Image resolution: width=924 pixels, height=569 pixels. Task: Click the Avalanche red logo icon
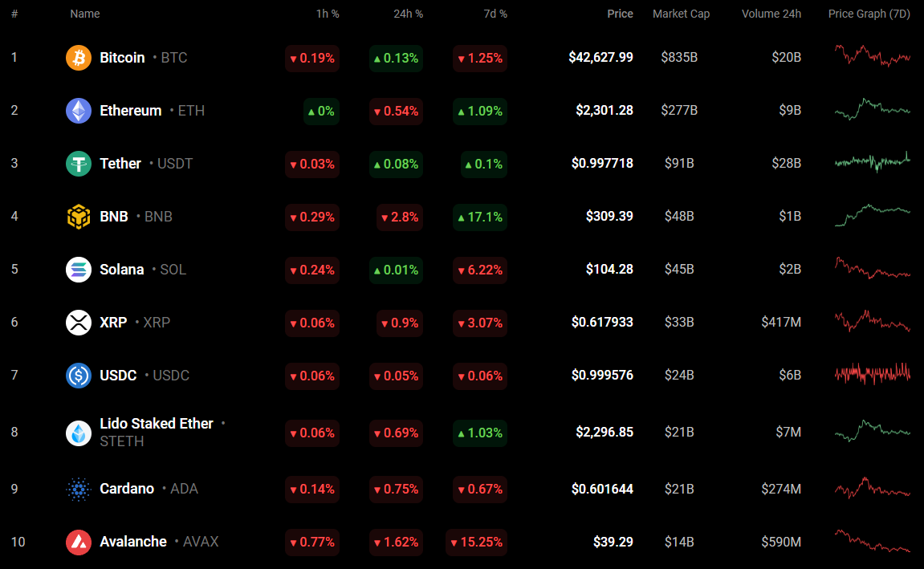(x=79, y=542)
